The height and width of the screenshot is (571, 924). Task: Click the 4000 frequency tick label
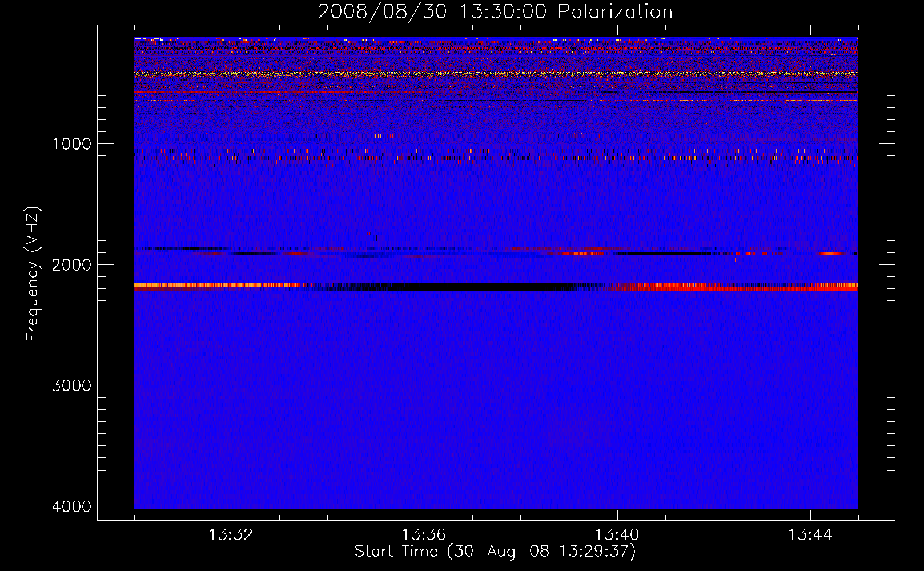pyautogui.click(x=71, y=506)
